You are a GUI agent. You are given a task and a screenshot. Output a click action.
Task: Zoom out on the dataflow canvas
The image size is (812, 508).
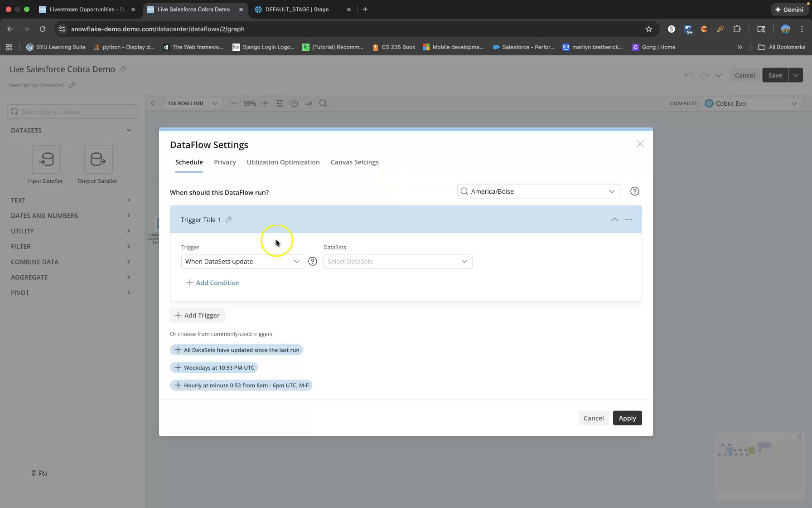pos(234,103)
